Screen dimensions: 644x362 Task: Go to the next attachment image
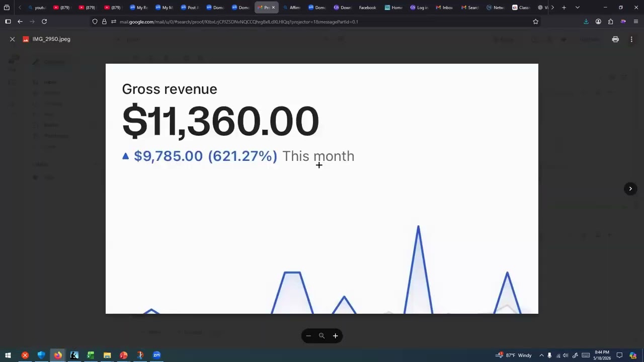pos(630,189)
